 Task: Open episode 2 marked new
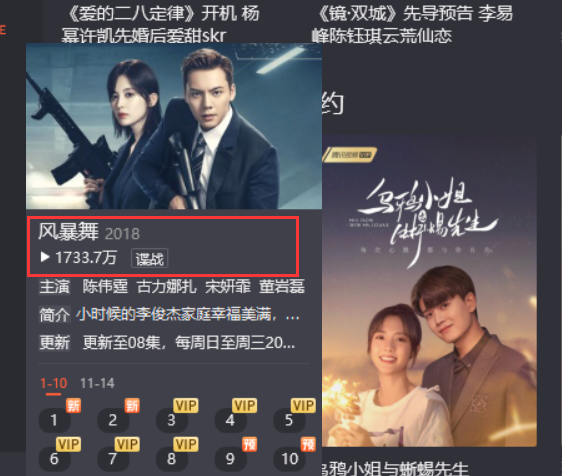click(113, 420)
